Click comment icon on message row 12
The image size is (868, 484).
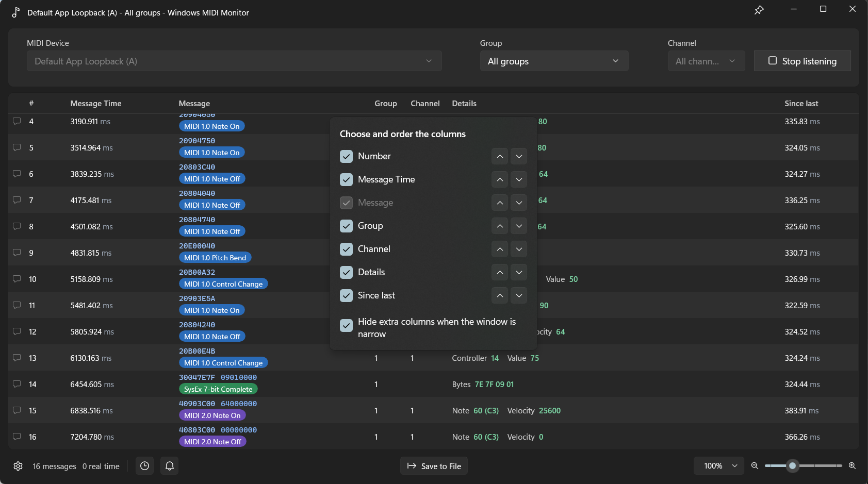pyautogui.click(x=17, y=331)
